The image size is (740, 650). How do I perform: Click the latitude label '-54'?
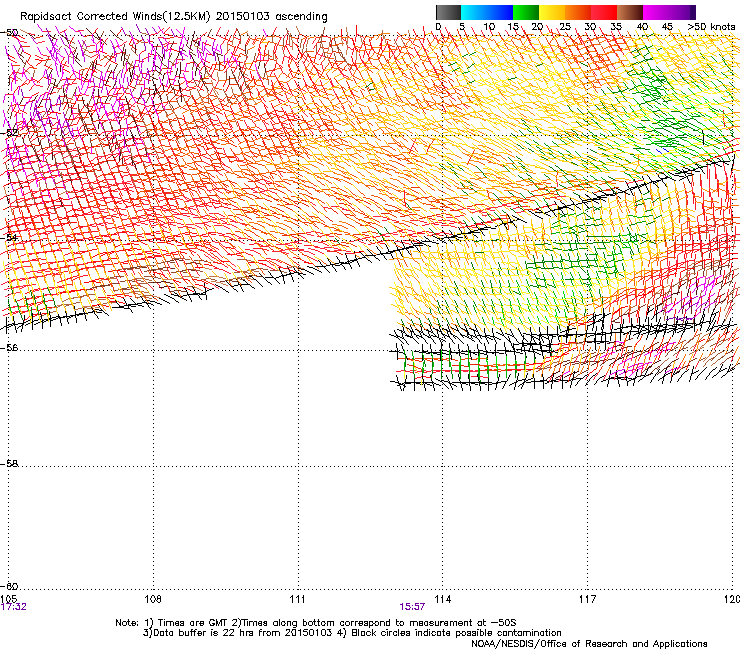[x=10, y=237]
